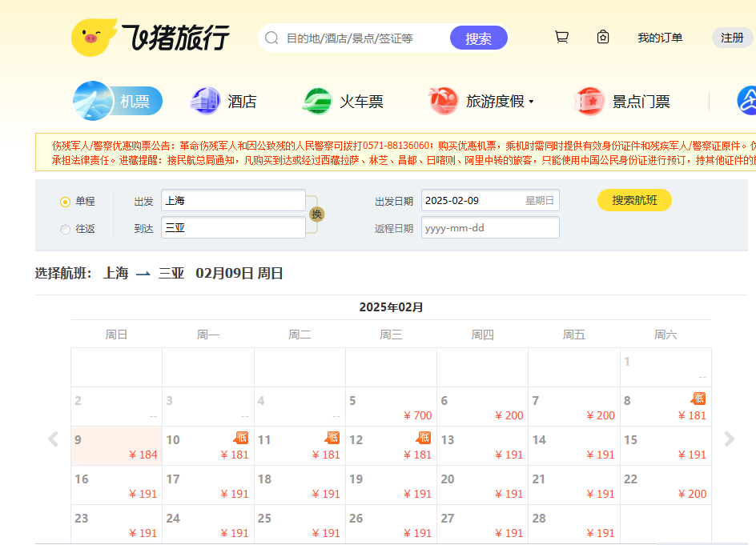Image resolution: width=756 pixels, height=545 pixels.
Task: Click the purple 搜索 button
Action: point(478,38)
